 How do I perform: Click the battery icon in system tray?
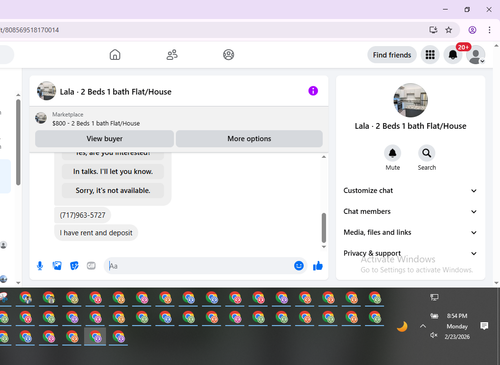[434, 316]
